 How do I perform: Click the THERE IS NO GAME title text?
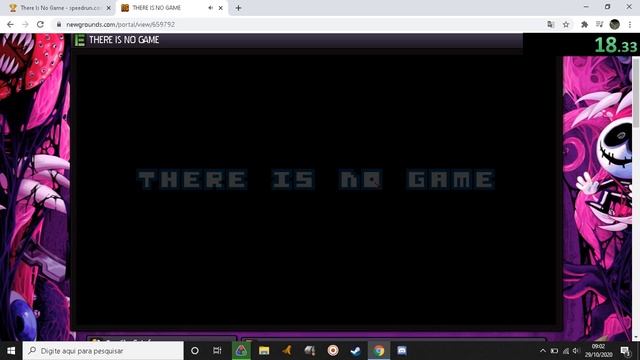tap(124, 40)
